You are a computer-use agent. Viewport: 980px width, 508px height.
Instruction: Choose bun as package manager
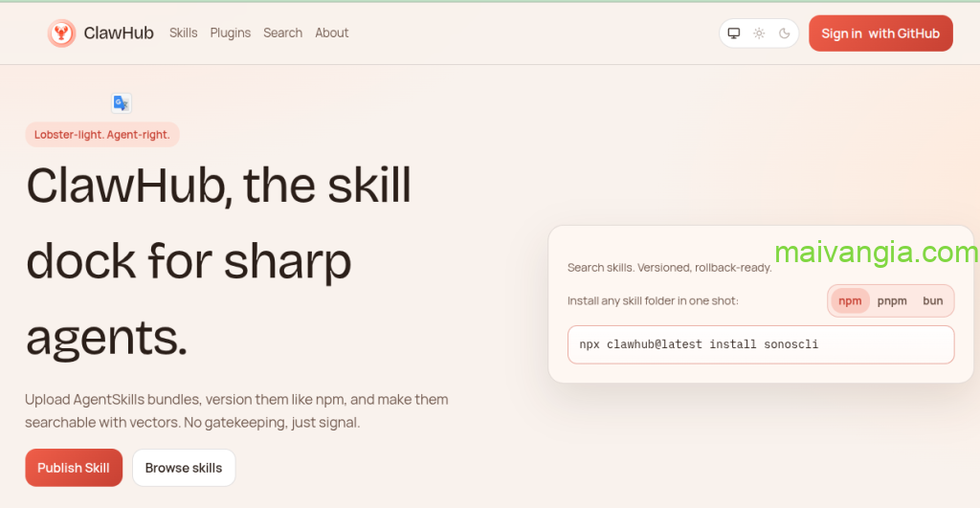[x=932, y=300]
